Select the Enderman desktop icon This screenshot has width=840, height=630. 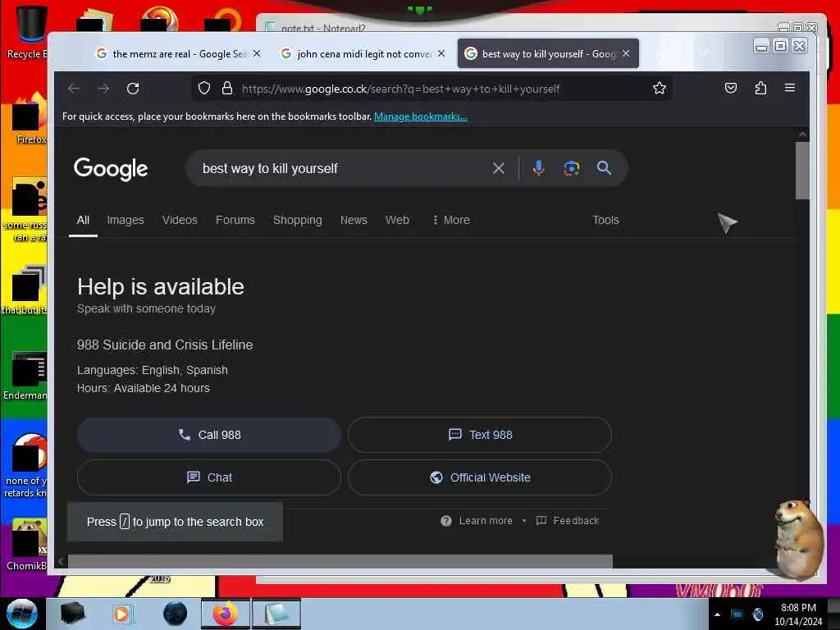(x=25, y=376)
